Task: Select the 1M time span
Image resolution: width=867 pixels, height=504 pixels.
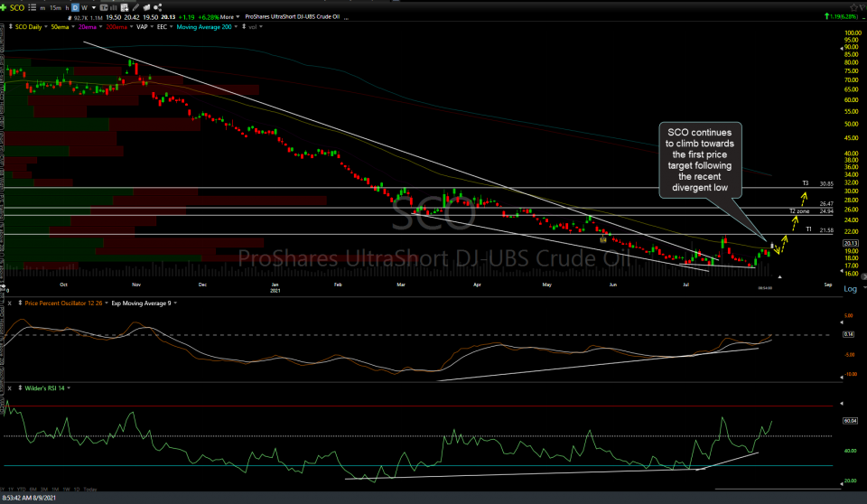Action: [x=55, y=489]
